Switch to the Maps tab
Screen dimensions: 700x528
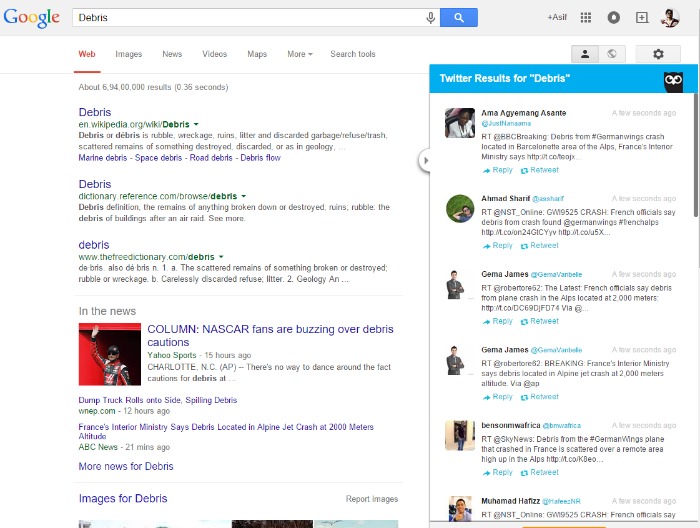click(x=257, y=54)
